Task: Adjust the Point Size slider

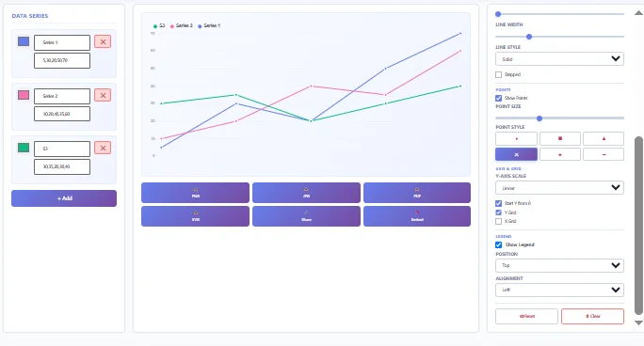Action: [x=560, y=118]
